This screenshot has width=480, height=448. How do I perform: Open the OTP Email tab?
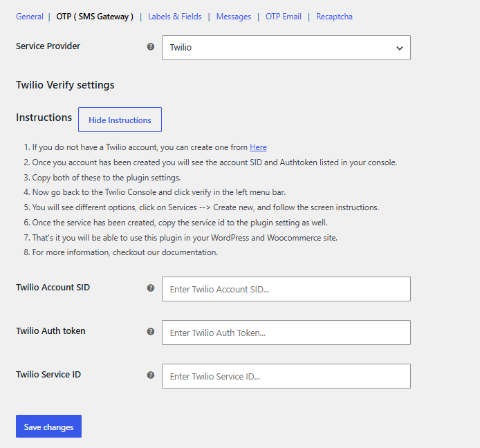pos(284,17)
